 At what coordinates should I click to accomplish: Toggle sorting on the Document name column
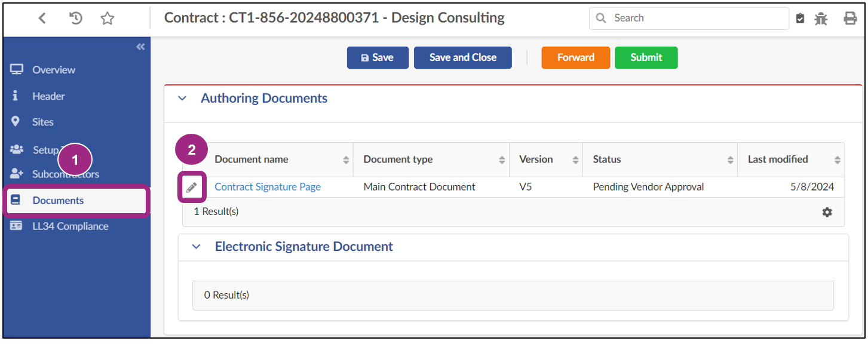pyautogui.click(x=345, y=159)
